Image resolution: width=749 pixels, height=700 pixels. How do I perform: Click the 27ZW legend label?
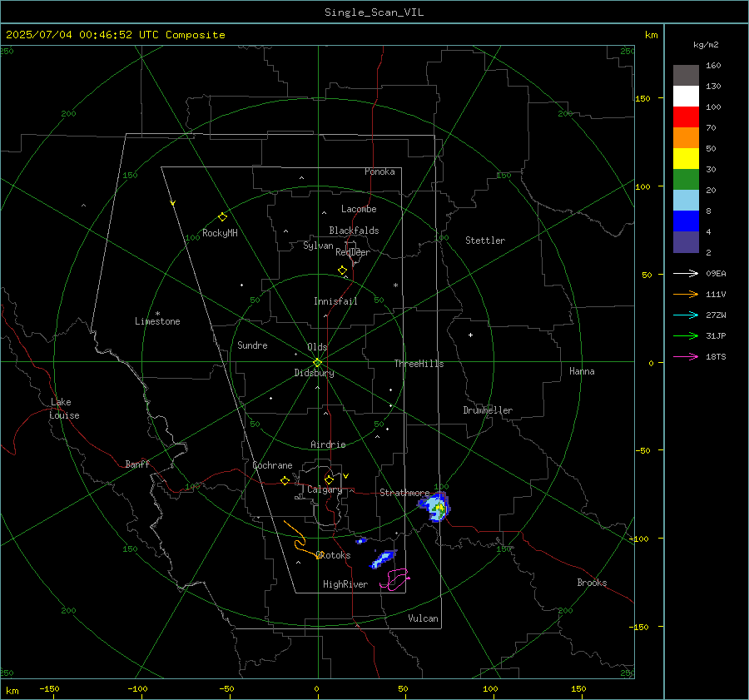coord(716,315)
